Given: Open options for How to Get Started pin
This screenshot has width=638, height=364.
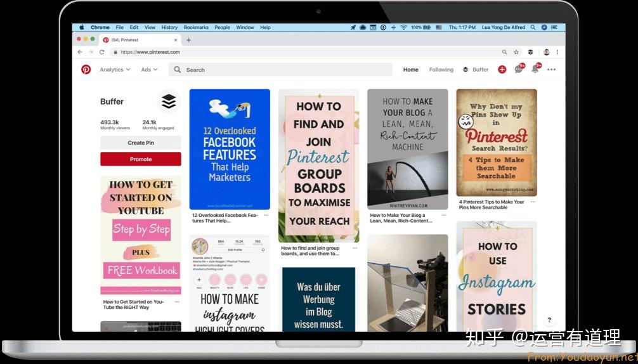Looking at the screenshot, I should (177, 302).
